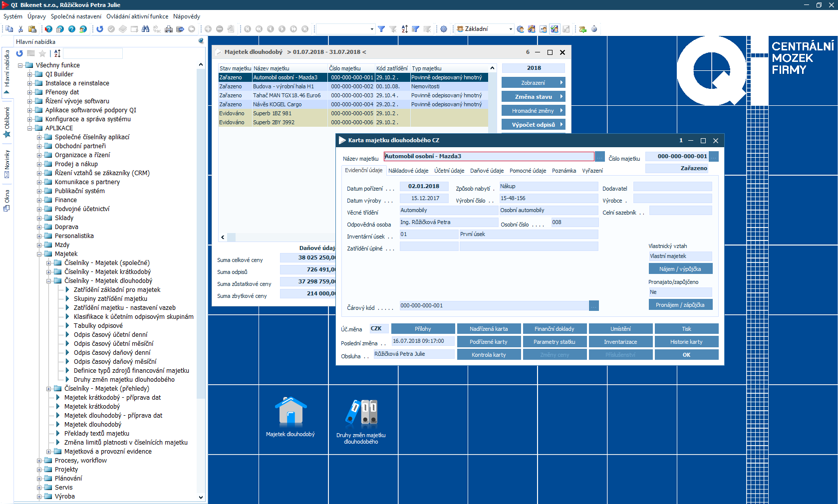Expand the Finance tree folder
Image resolution: width=838 pixels, height=504 pixels.
click(39, 200)
